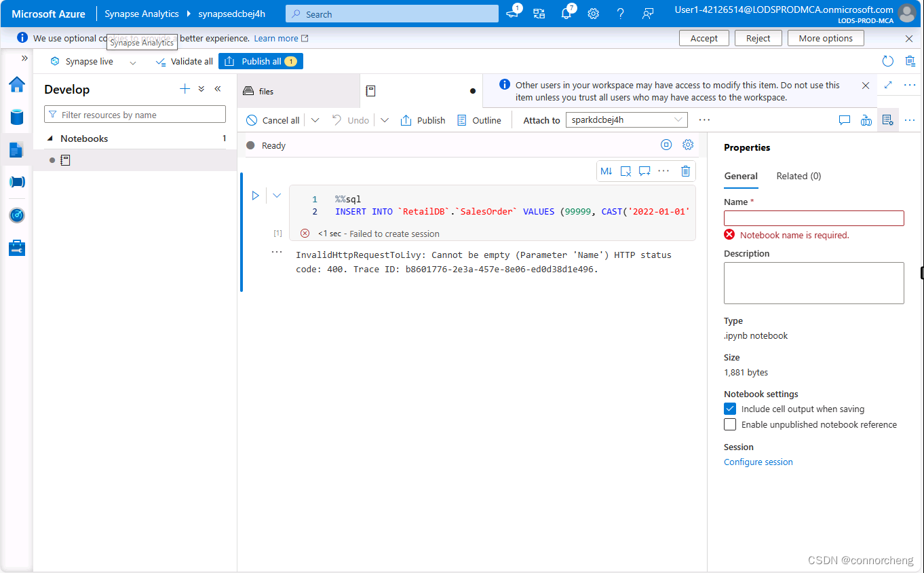Open dropdown next to Undo
Viewport: 924px width, 573px height.
click(x=385, y=120)
